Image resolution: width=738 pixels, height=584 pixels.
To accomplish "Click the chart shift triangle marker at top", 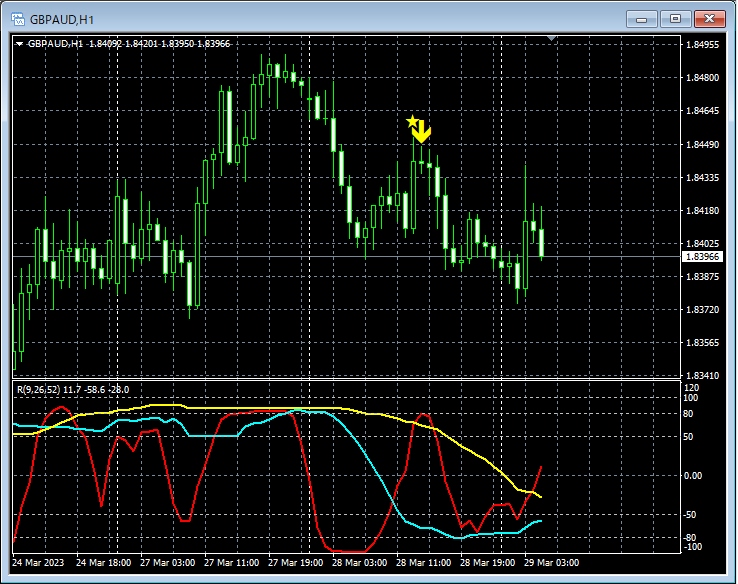I will 552,38.
